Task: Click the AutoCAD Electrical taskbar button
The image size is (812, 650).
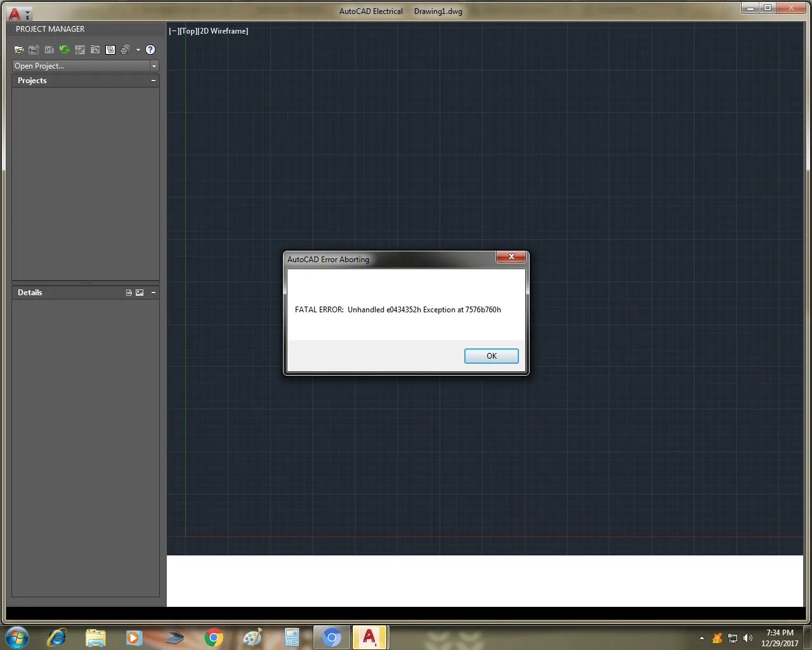Action: pos(370,637)
